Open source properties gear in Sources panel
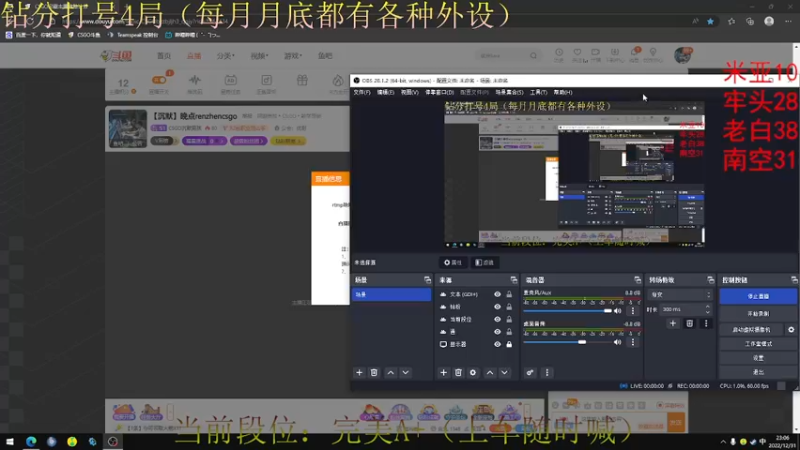 click(x=473, y=373)
